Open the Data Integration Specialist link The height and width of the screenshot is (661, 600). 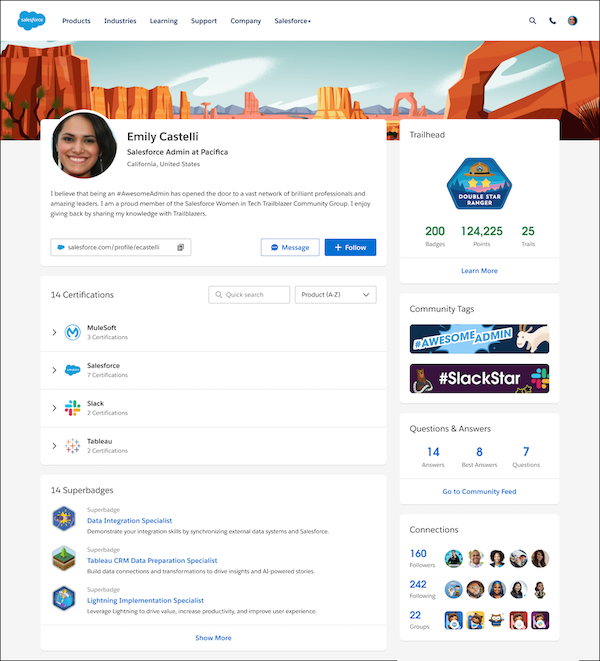[129, 521]
